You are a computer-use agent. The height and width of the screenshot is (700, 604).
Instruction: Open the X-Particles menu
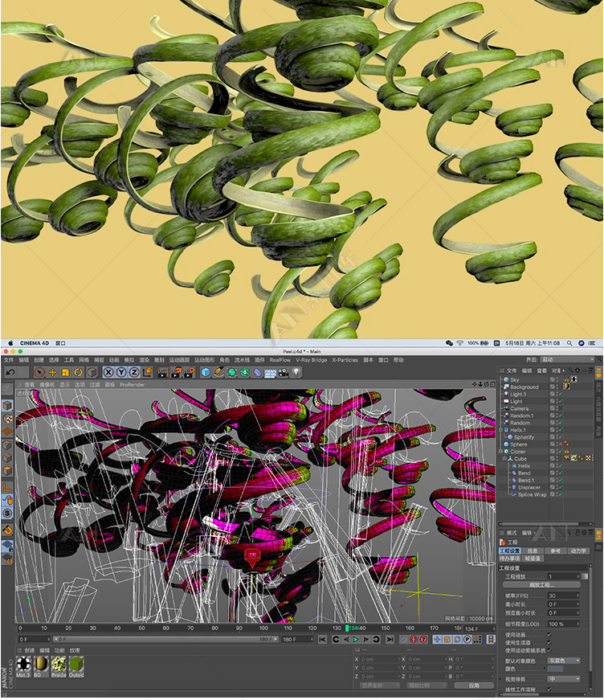click(345, 360)
